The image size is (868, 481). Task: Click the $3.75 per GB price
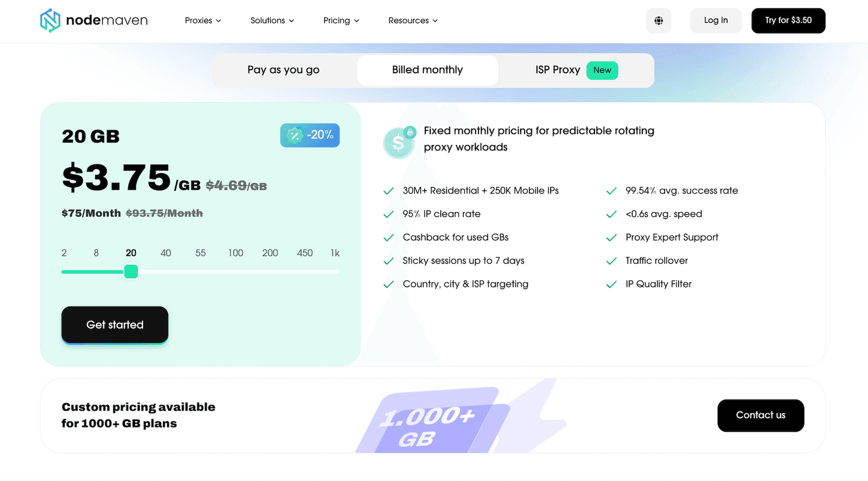[131, 178]
